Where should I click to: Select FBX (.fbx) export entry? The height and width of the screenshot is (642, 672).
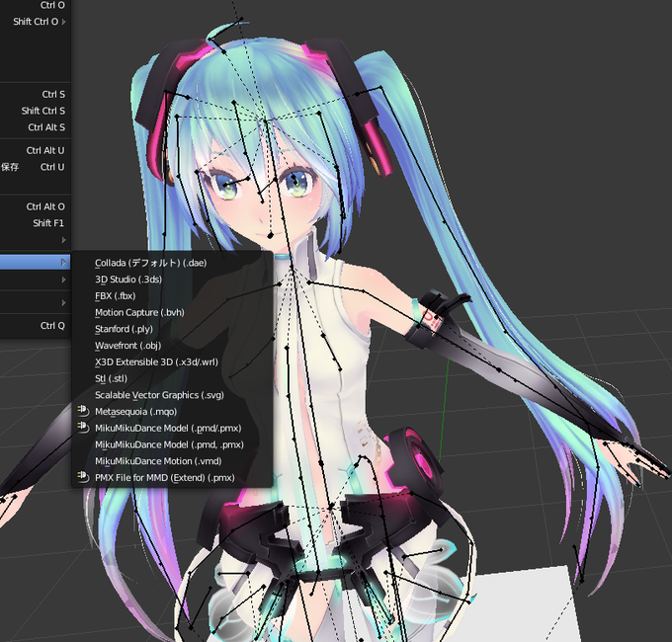tap(173, 296)
